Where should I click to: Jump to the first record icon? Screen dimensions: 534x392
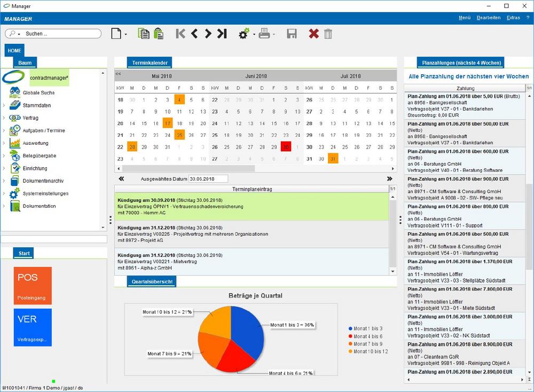pyautogui.click(x=180, y=34)
